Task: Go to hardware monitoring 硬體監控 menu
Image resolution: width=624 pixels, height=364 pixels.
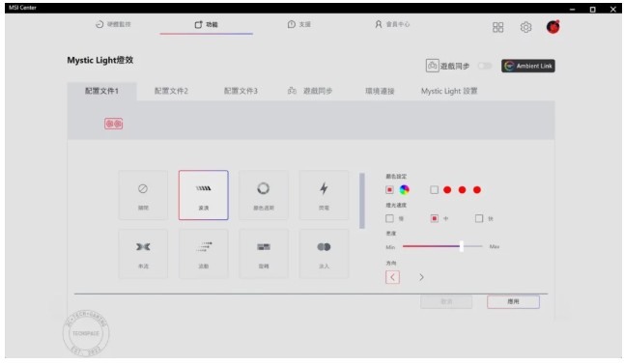Action: [x=113, y=24]
